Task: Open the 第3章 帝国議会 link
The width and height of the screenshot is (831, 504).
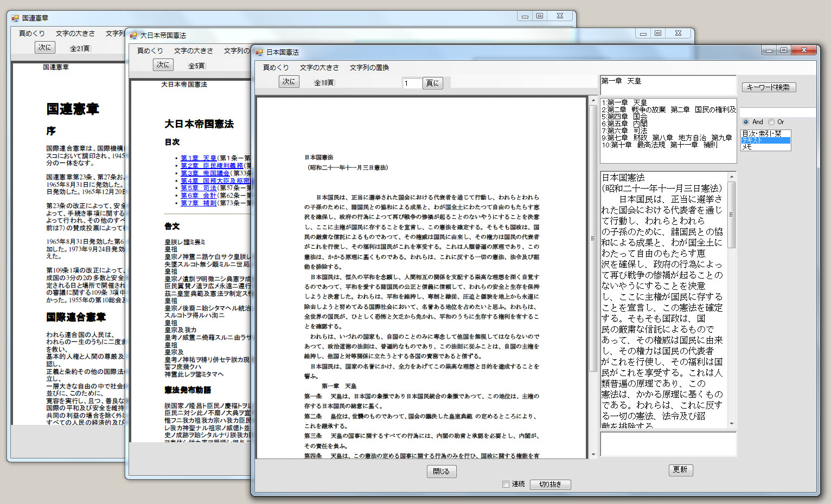Action: coord(205,173)
